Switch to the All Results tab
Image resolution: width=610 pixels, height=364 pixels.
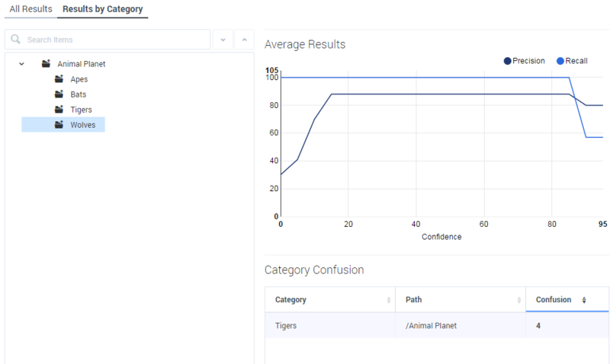point(30,9)
